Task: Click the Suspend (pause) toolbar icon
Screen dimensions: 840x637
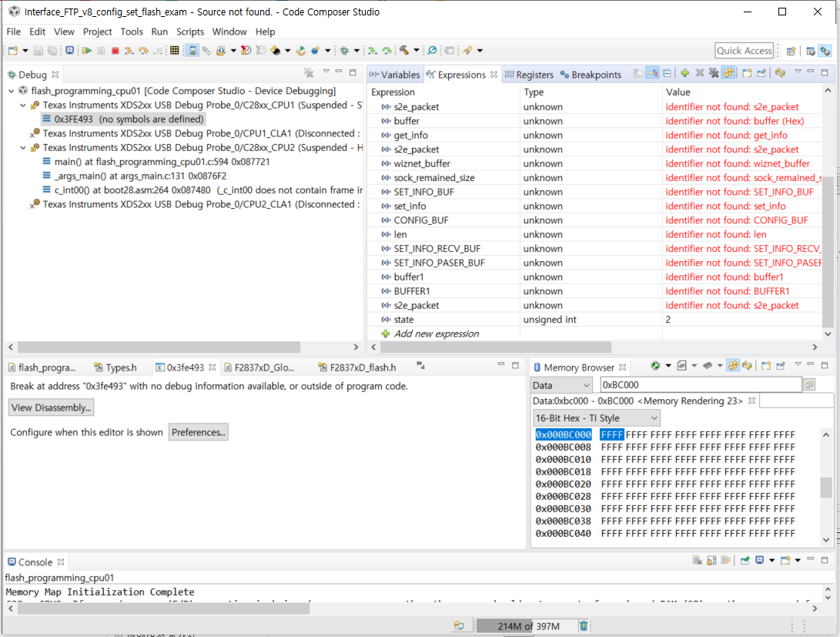Action: 101,50
